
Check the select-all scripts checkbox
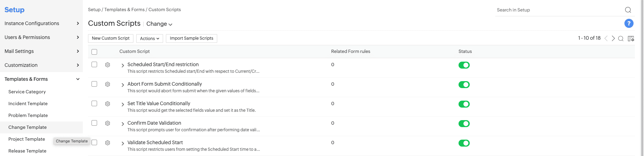coord(94,52)
